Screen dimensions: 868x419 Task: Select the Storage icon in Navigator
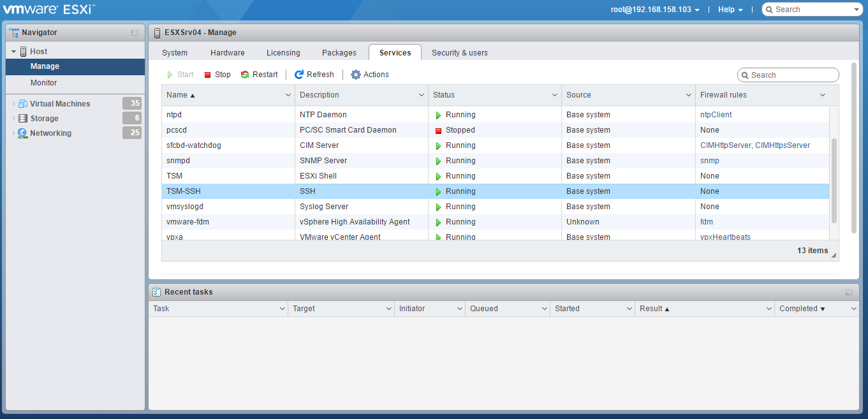point(23,119)
